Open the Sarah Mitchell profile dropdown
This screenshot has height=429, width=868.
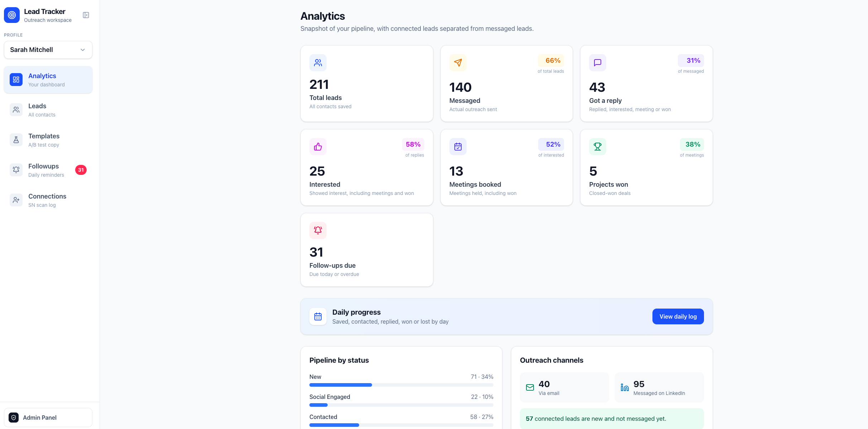pos(48,50)
